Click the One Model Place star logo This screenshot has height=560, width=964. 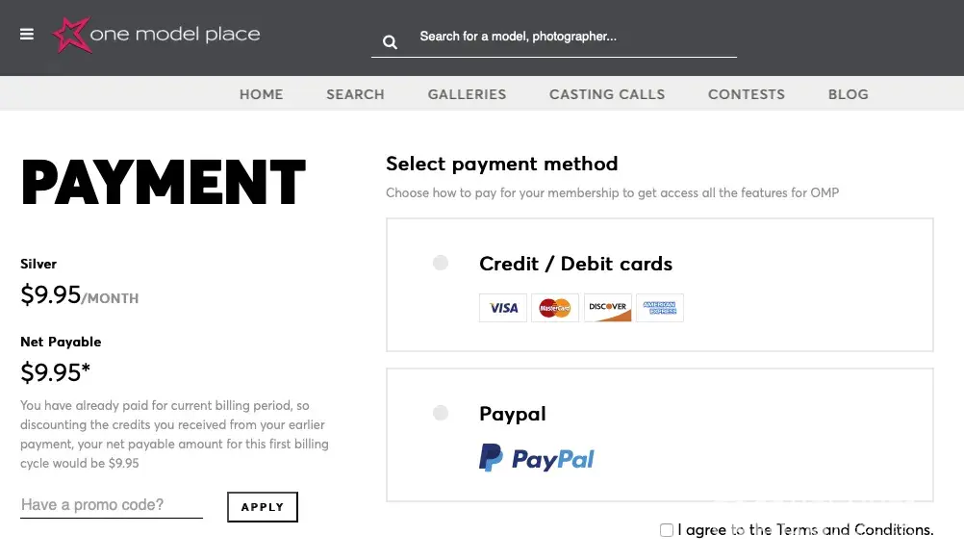point(71,35)
